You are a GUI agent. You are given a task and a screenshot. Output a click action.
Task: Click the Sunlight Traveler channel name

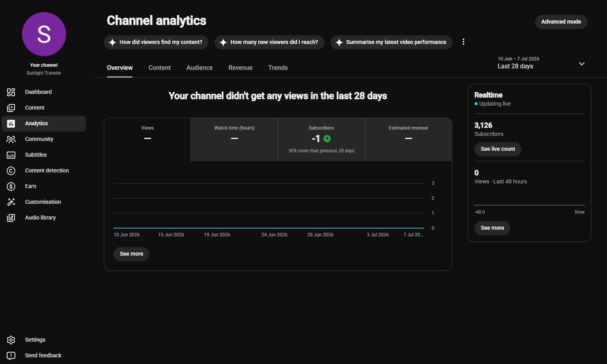[x=44, y=73]
